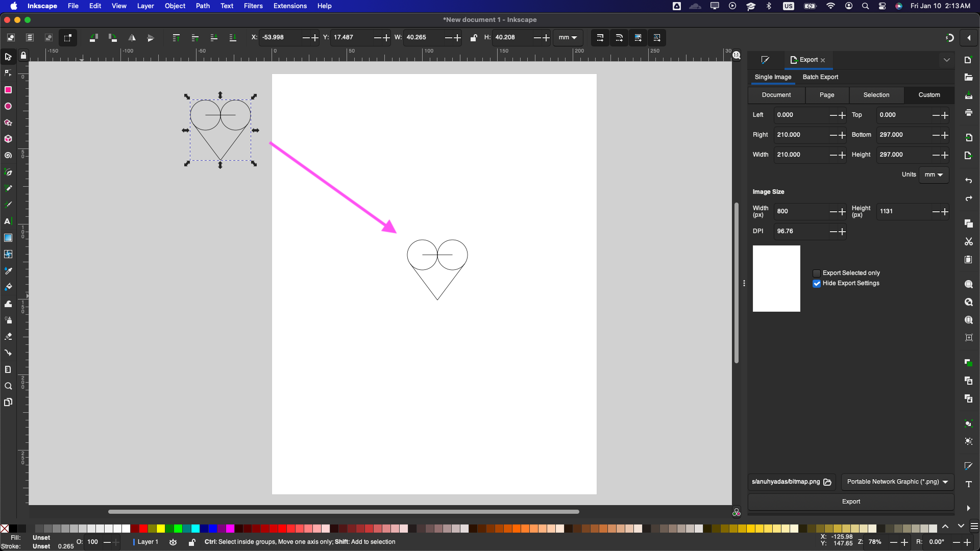Toggle scale stroke width with object
The image size is (980, 551).
pyautogui.click(x=600, y=38)
